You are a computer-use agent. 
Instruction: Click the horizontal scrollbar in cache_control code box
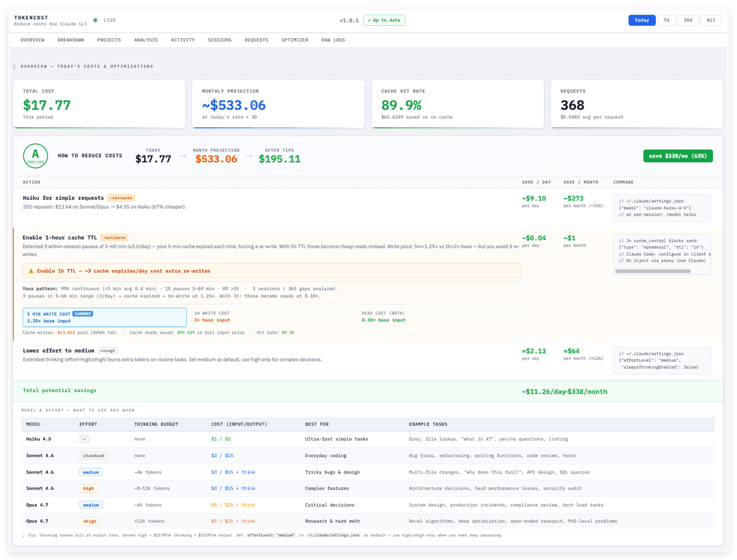(x=653, y=271)
